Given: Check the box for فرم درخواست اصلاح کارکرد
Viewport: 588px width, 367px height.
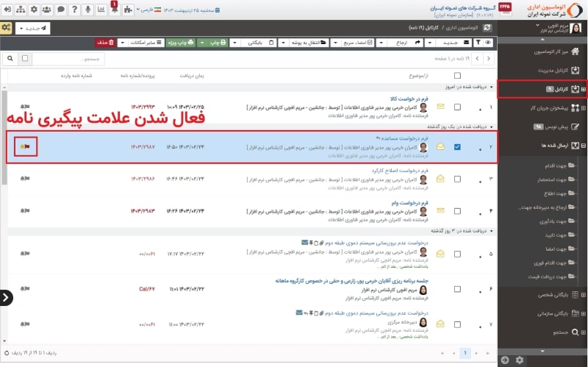Looking at the screenshot, I should click(457, 179).
